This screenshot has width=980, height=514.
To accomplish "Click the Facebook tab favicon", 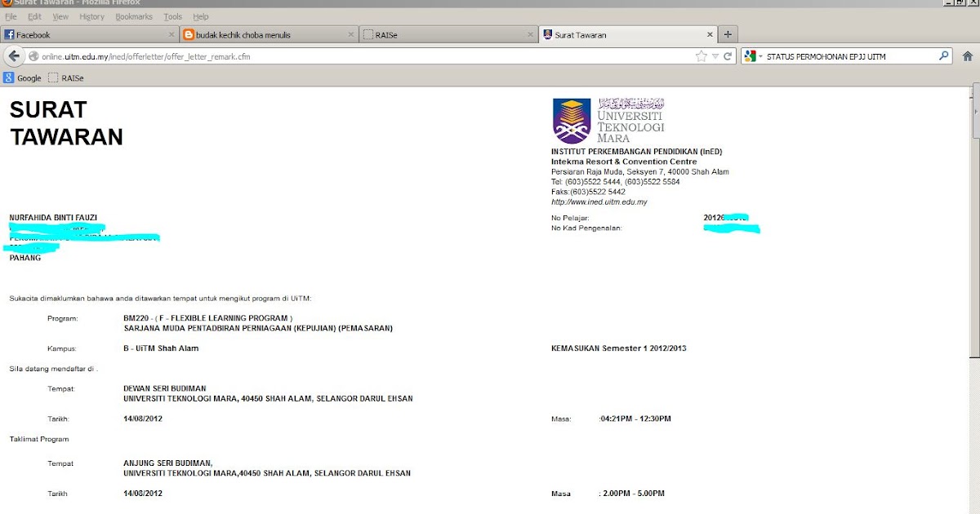I will tap(9, 35).
